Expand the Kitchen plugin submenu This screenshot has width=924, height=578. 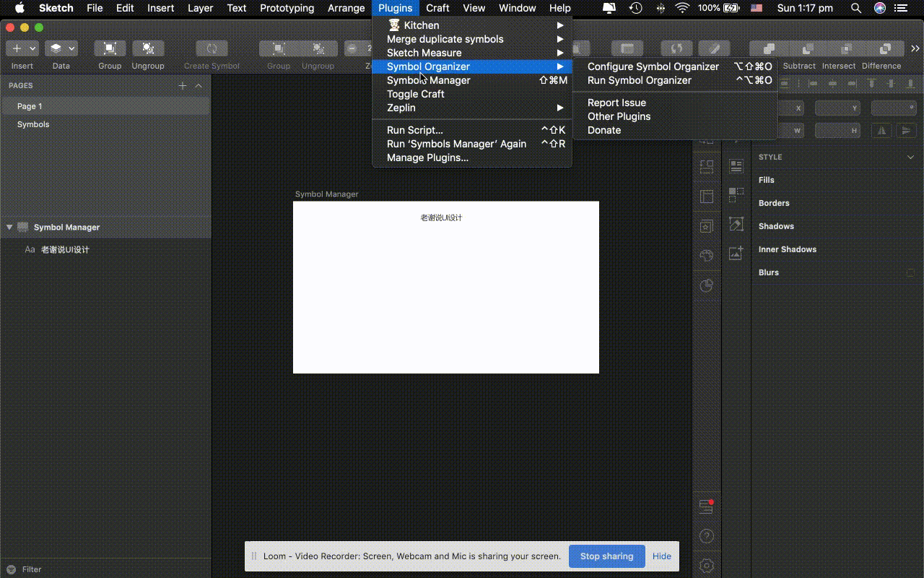(x=472, y=25)
